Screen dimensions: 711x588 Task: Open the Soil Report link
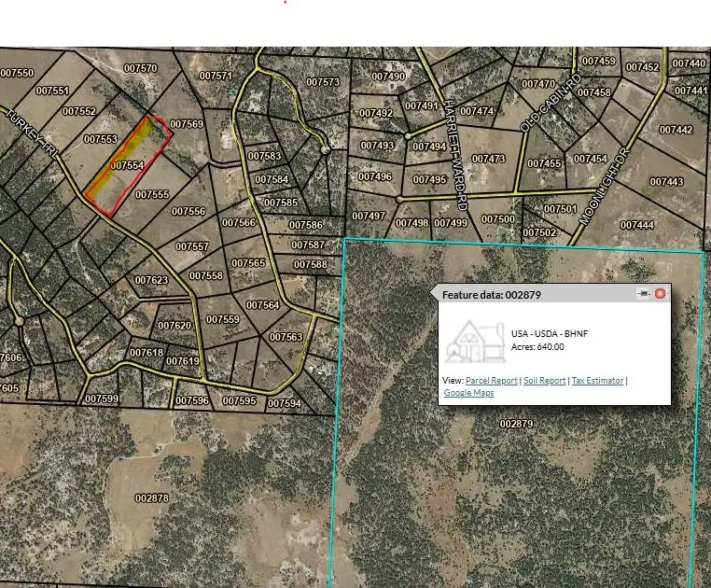click(544, 381)
